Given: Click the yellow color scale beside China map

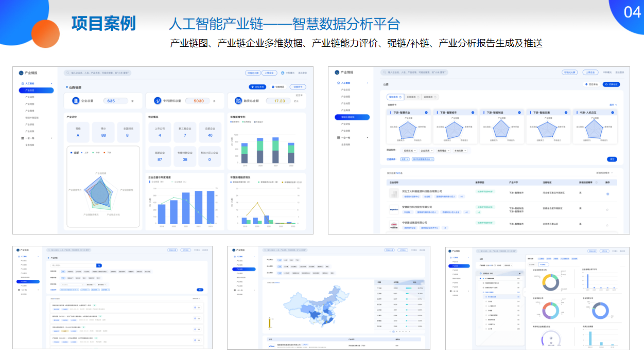Looking at the screenshot, I should coord(269,323).
